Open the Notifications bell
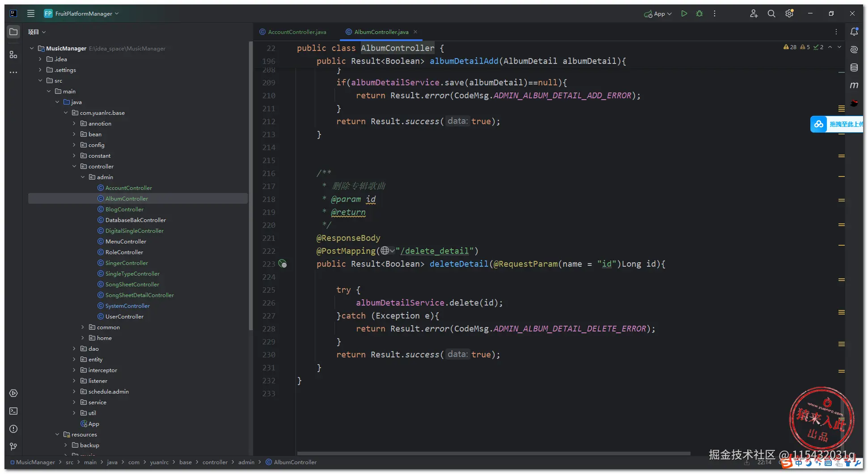 tap(854, 32)
